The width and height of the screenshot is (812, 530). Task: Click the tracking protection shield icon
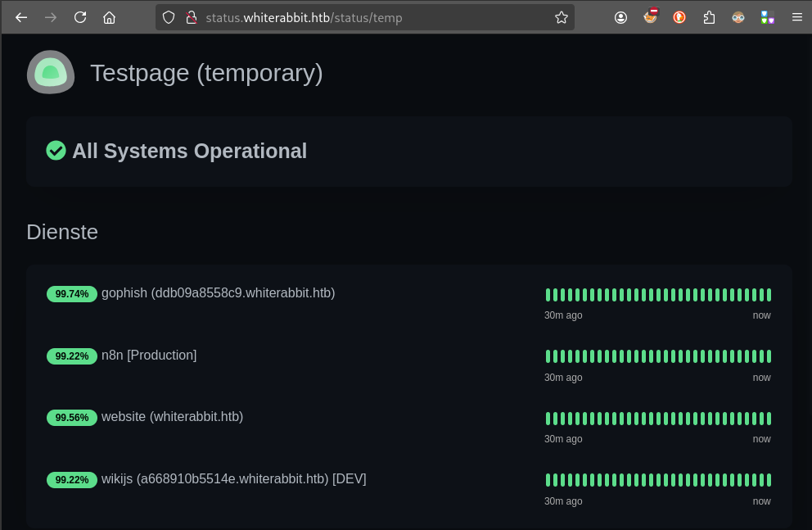[169, 16]
